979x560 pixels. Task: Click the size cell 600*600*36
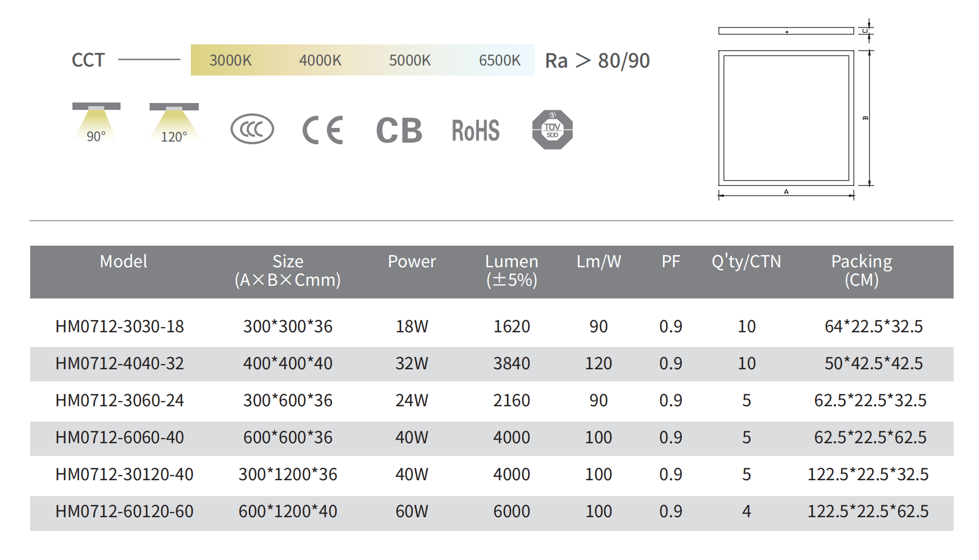tap(288, 437)
